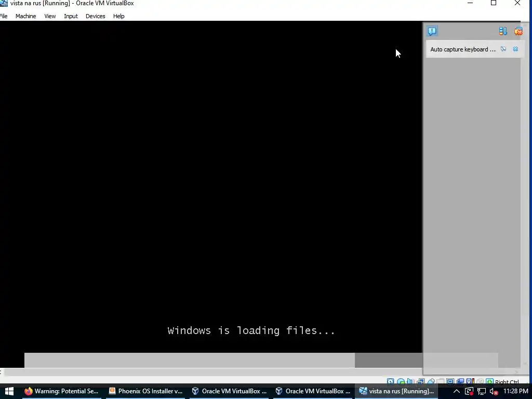Click the Auto capture keyboard notification text
532x399 pixels.
click(463, 49)
